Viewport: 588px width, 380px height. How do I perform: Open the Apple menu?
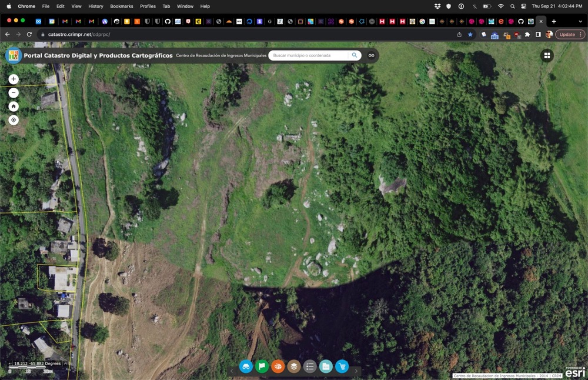(x=9, y=6)
